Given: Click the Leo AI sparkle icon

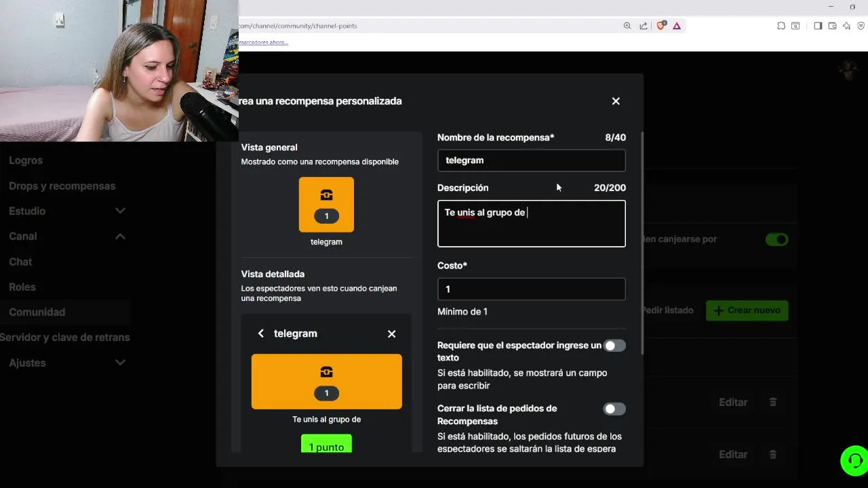Looking at the screenshot, I should (x=847, y=26).
